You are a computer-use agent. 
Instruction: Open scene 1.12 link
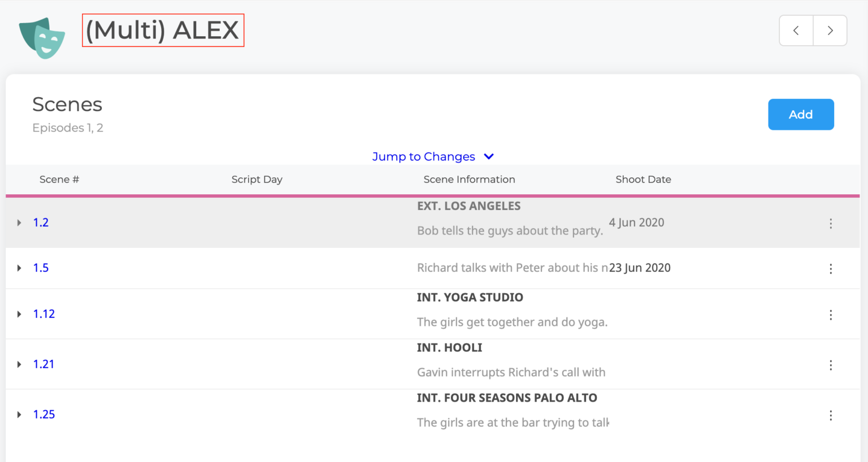pyautogui.click(x=44, y=314)
